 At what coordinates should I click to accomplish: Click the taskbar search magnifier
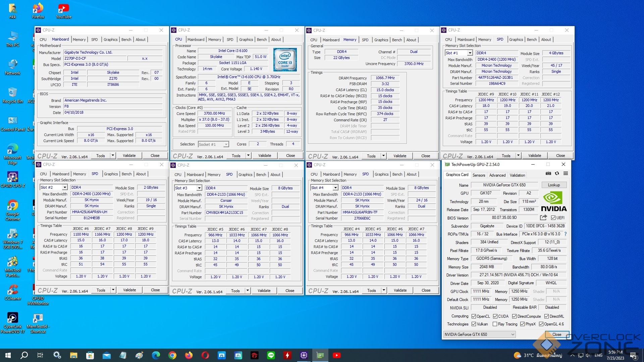click(x=24, y=355)
